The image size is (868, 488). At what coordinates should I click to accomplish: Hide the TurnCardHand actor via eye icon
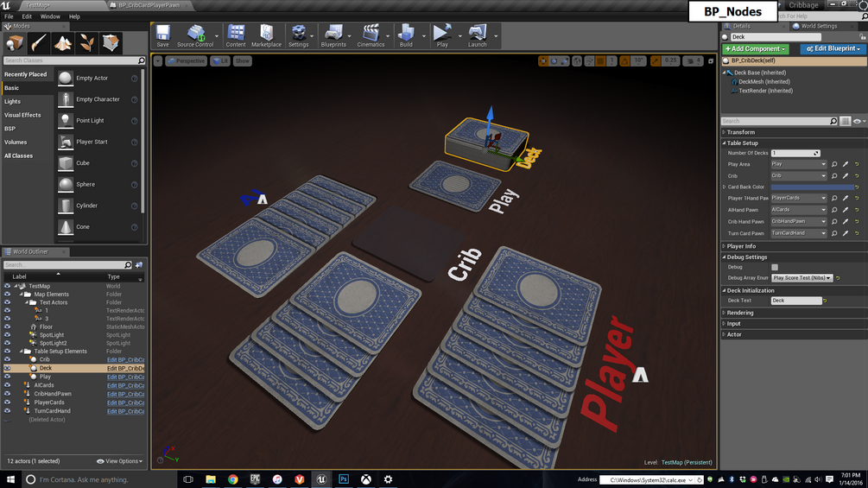[x=7, y=411]
